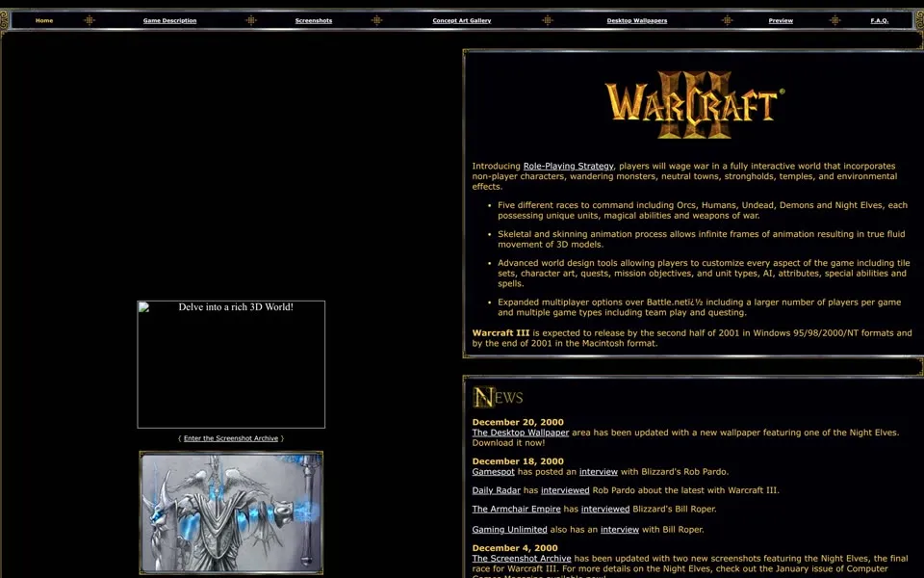The image size is (924, 578).
Task: Click the 'Skeletal and skinning animation' bullet
Action: pos(702,240)
